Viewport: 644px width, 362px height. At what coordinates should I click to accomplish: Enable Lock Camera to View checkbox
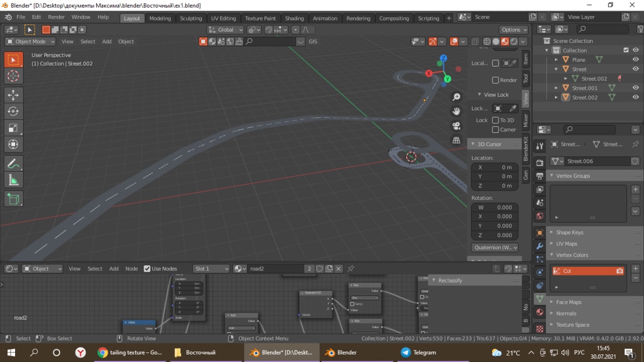pos(495,129)
